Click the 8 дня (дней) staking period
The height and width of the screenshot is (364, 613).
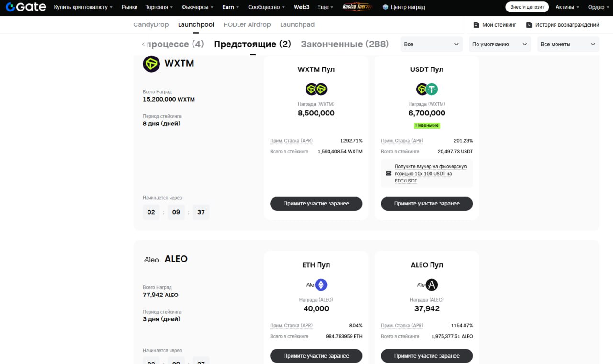pos(161,124)
